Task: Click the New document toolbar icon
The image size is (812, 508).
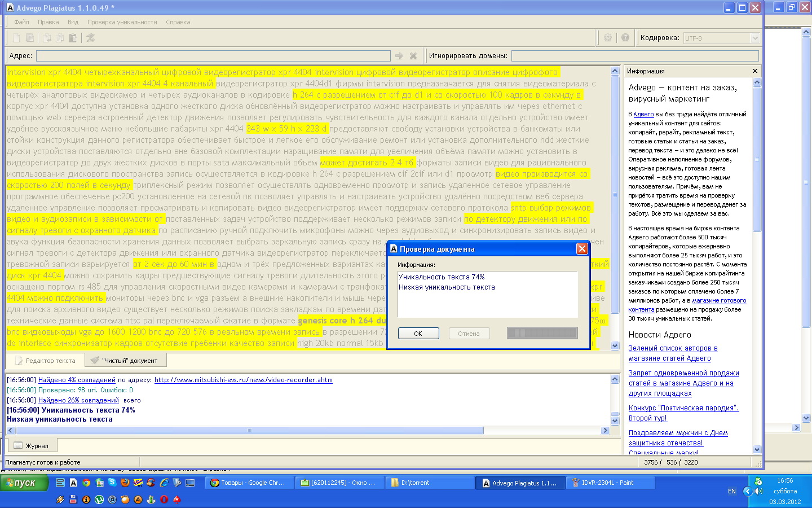Action: click(x=16, y=38)
